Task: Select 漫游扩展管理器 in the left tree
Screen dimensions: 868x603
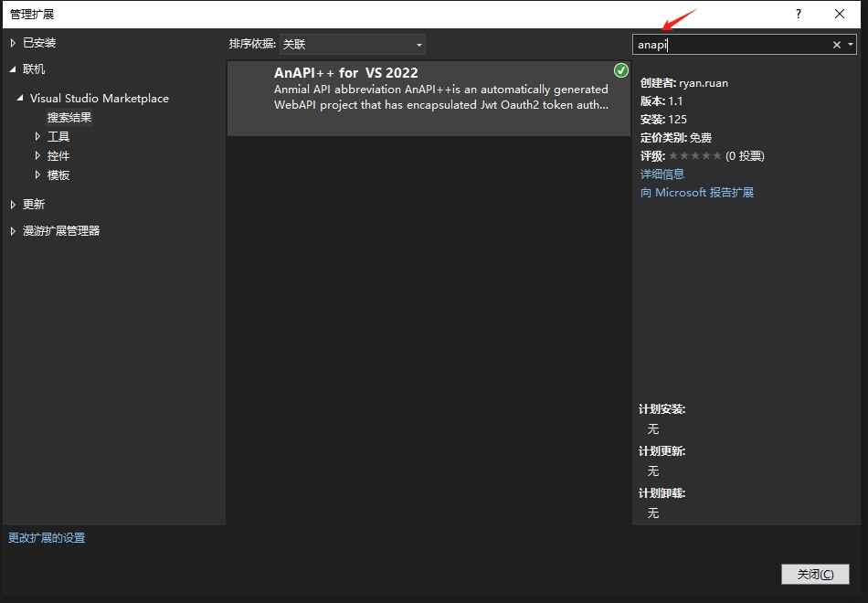Action: click(61, 231)
